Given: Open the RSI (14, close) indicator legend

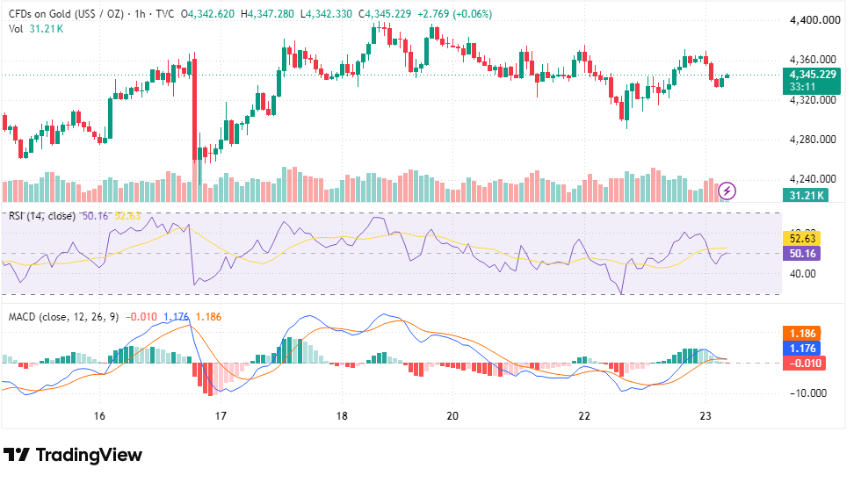Looking at the screenshot, I should tap(42, 216).
